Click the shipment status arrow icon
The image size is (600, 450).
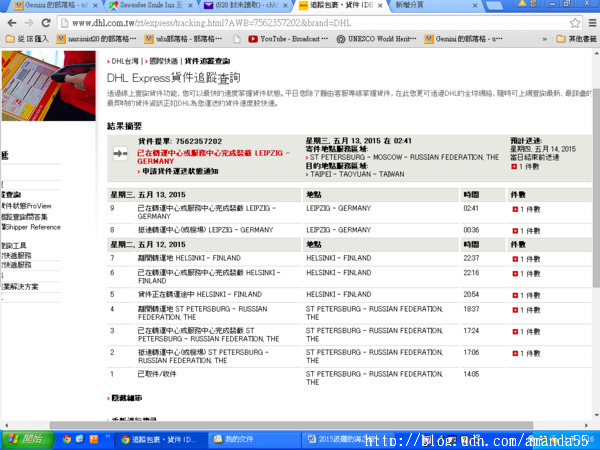(120, 154)
